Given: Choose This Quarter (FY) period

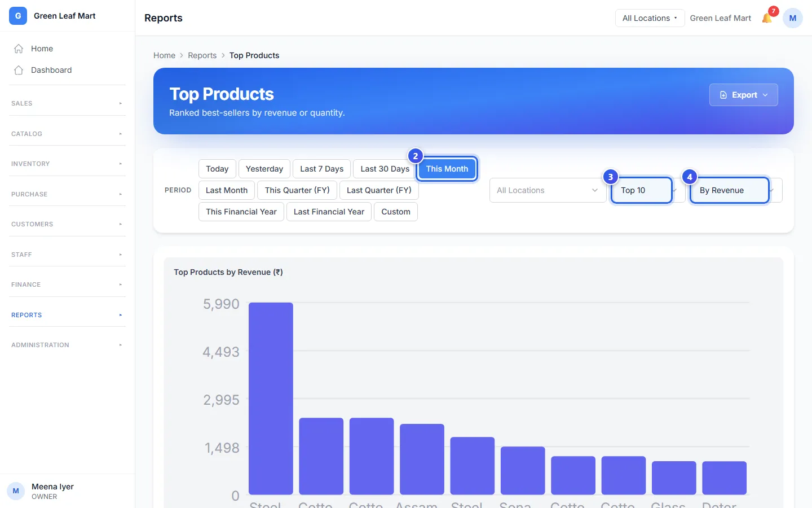Looking at the screenshot, I should point(297,190).
